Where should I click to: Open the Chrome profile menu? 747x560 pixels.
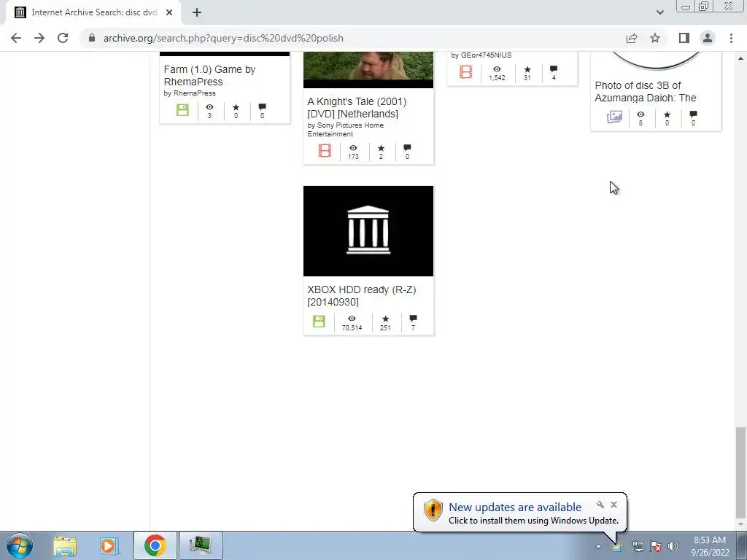click(708, 38)
